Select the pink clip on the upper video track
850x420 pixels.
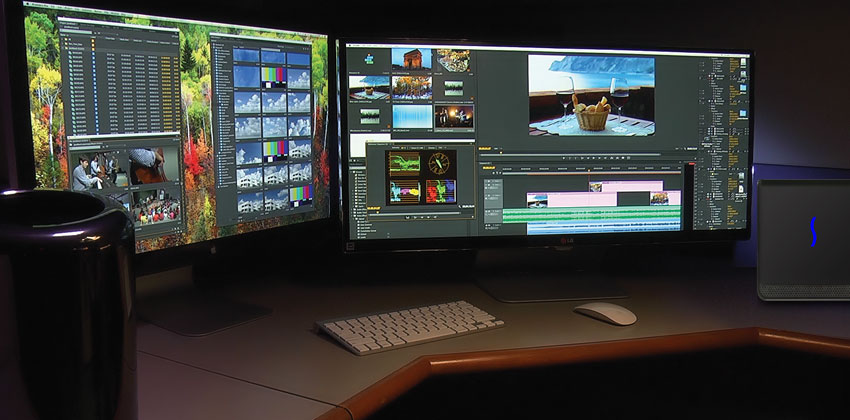coord(626,186)
